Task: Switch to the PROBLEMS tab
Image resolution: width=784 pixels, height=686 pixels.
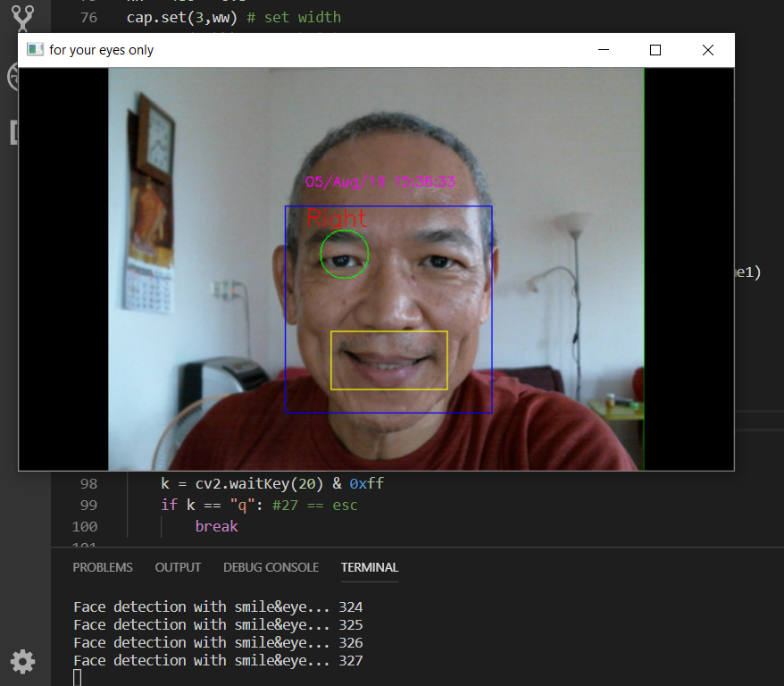Action: coord(102,567)
